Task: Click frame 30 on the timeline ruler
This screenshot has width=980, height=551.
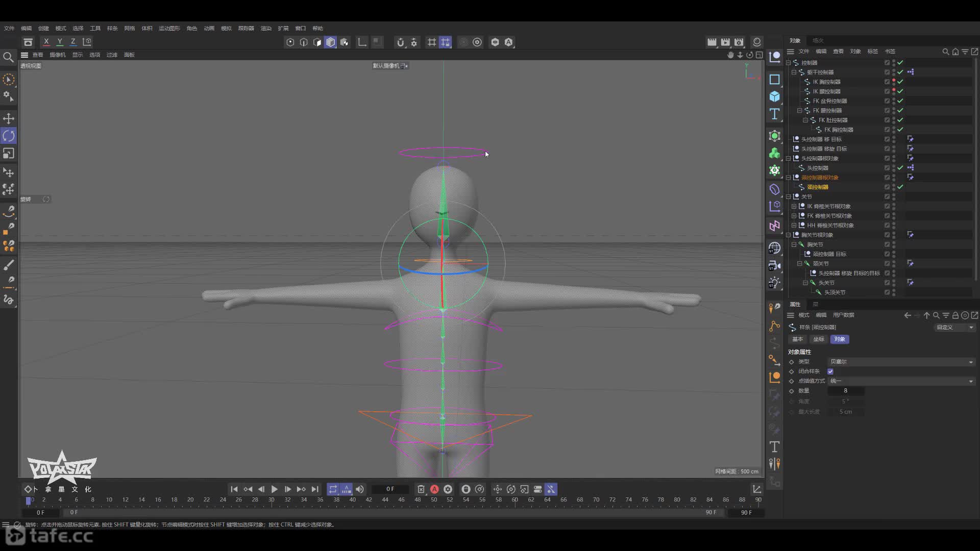Action: click(272, 500)
